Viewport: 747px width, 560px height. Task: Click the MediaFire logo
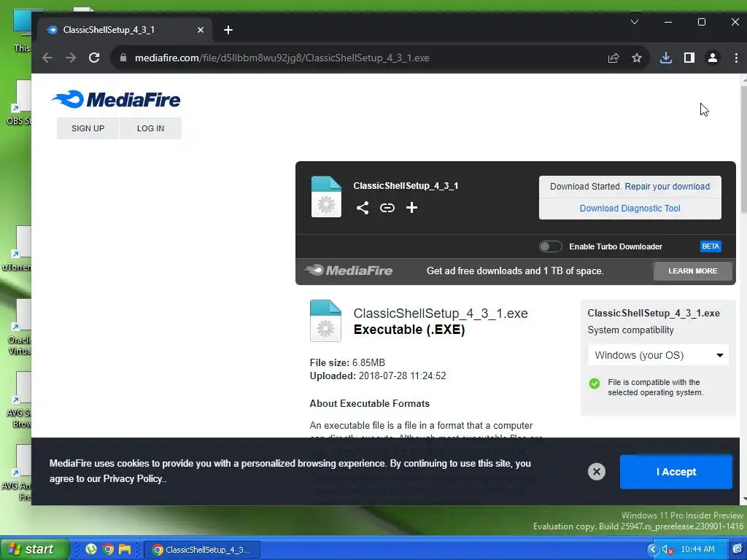tap(116, 99)
